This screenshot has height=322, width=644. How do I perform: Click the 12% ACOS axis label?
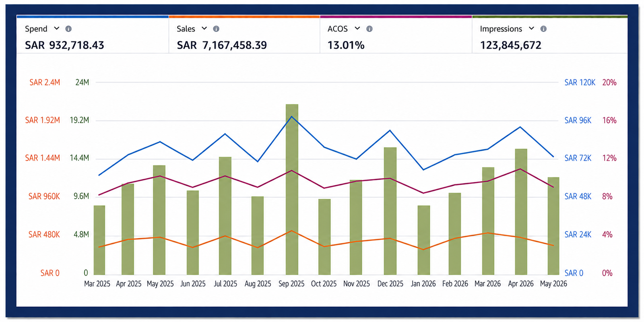609,158
